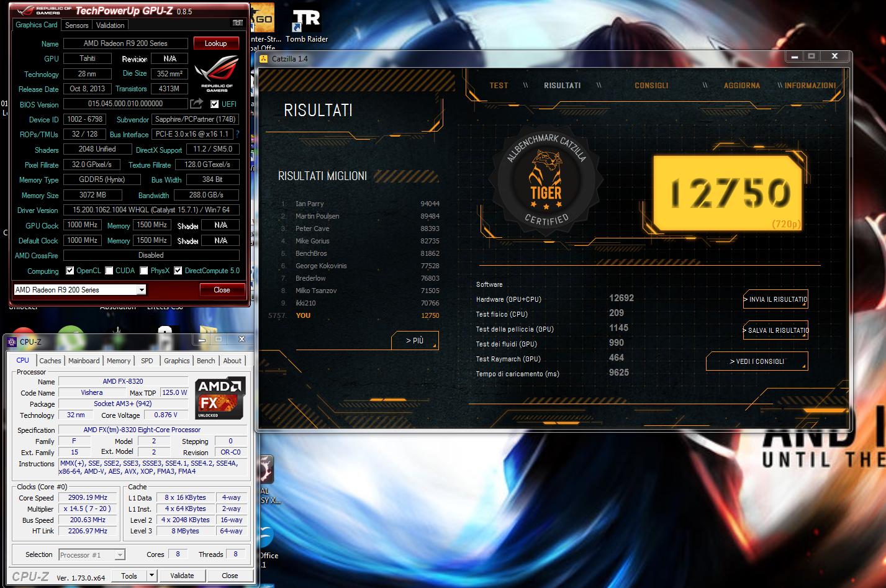Click the Bus Interface question mark icon
This screenshot has width=886, height=588.
pos(237,134)
